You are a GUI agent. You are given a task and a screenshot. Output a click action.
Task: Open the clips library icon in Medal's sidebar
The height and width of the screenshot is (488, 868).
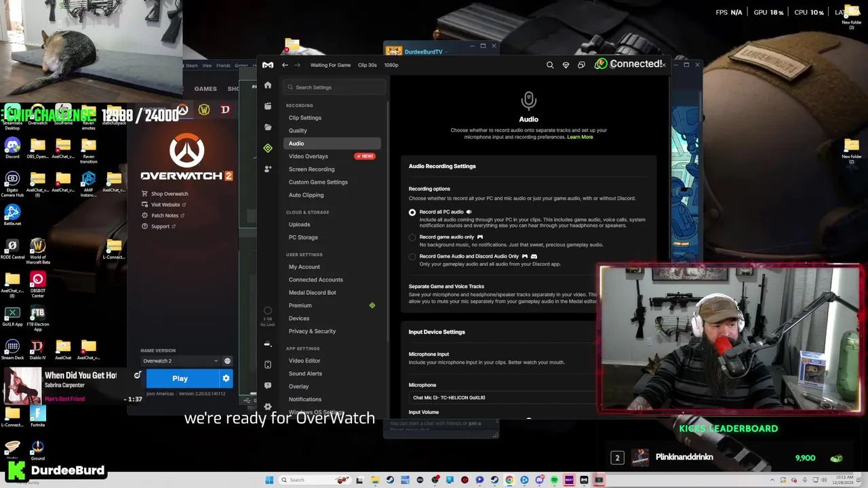click(268, 106)
